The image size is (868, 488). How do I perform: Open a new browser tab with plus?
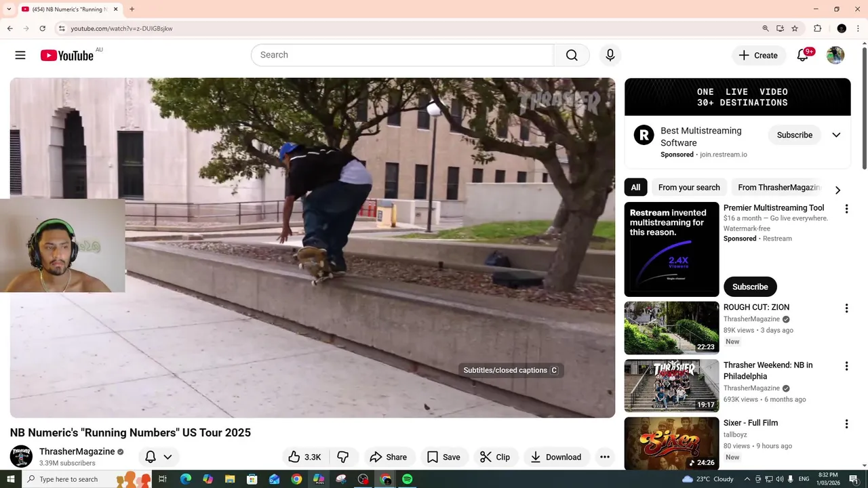(132, 9)
